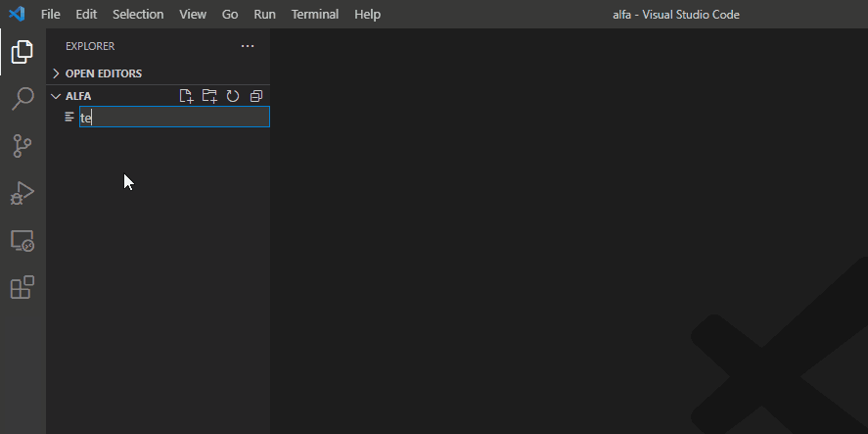
Task: Open the Search view icon
Action: [22, 99]
